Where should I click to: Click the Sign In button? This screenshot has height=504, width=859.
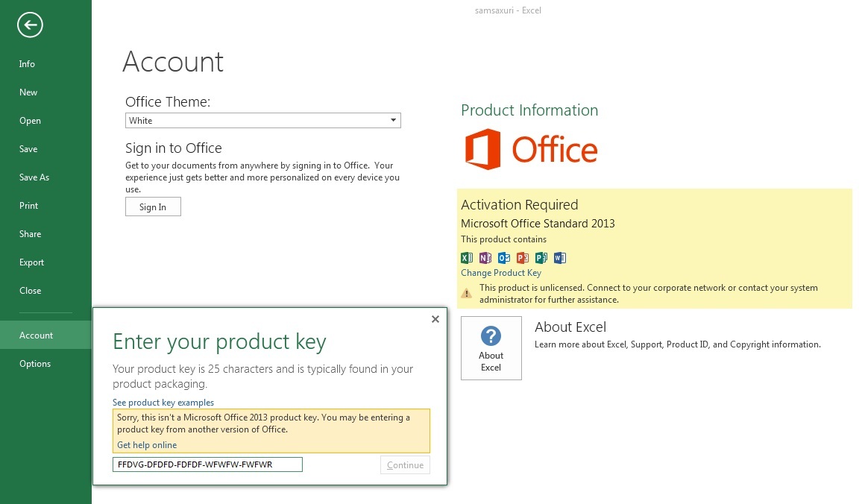pos(153,207)
